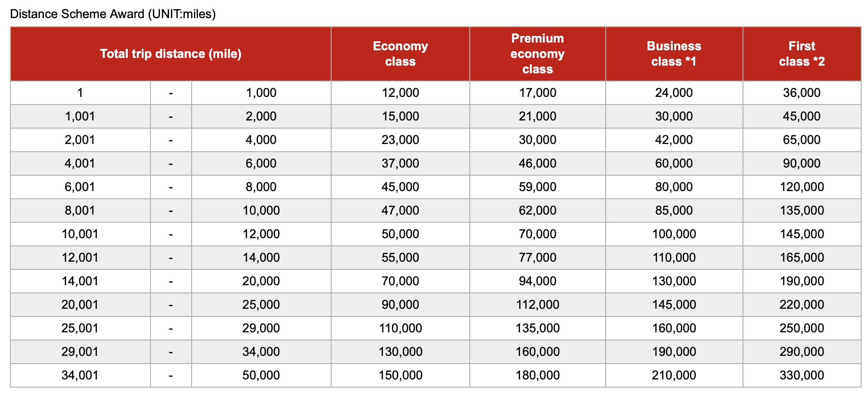This screenshot has width=868, height=393.
Task: Click the 330,000 first class cell
Action: pyautogui.click(x=801, y=375)
